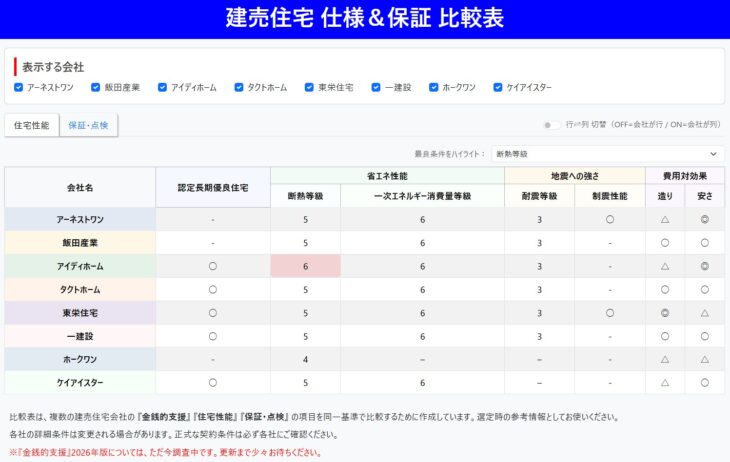Click the highlighted pink 断熱等級 cell for アイディホーム
Viewport: 730px width, 462px height.
305,266
